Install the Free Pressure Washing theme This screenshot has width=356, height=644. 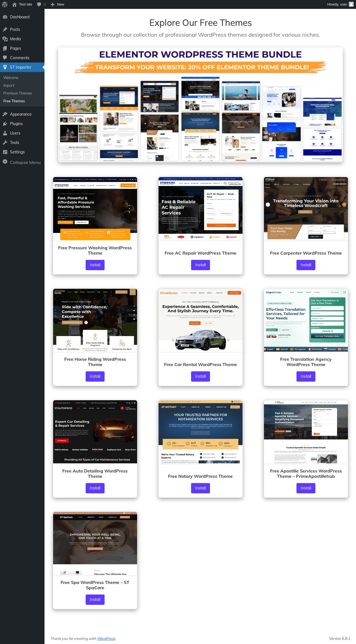[95, 265]
